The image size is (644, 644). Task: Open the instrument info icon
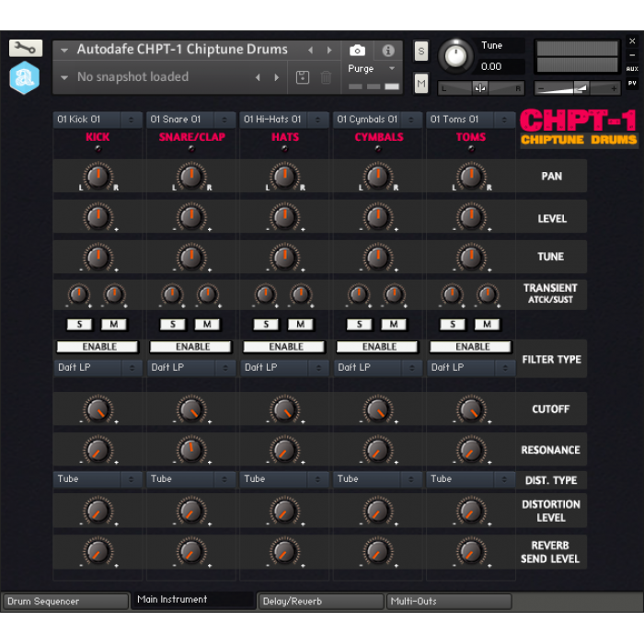pos(387,50)
